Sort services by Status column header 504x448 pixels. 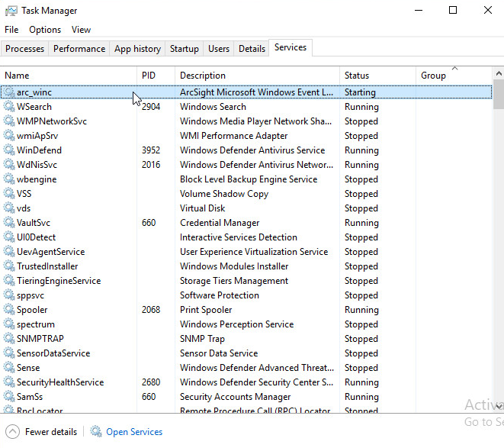coord(357,76)
